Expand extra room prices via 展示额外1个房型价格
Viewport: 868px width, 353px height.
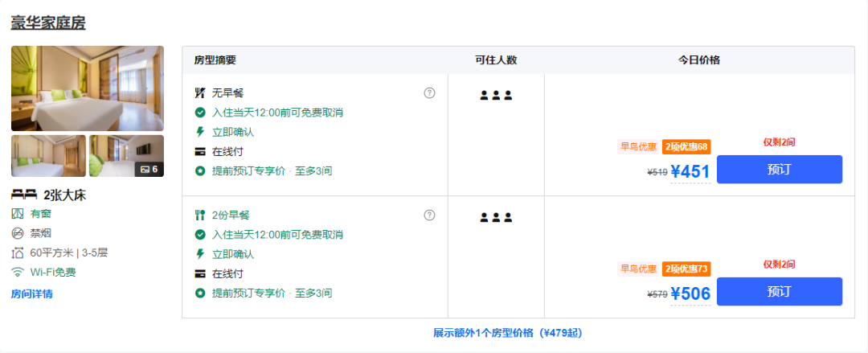coord(508,333)
